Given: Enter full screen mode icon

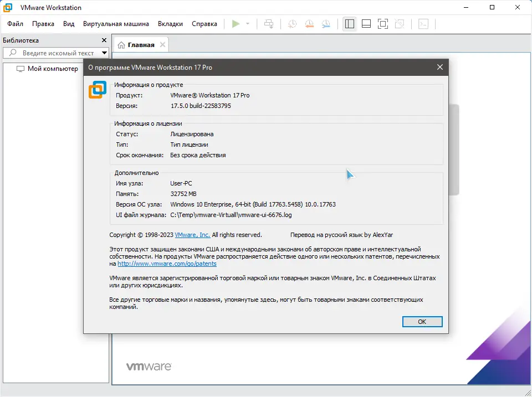Looking at the screenshot, I should pyautogui.click(x=383, y=24).
